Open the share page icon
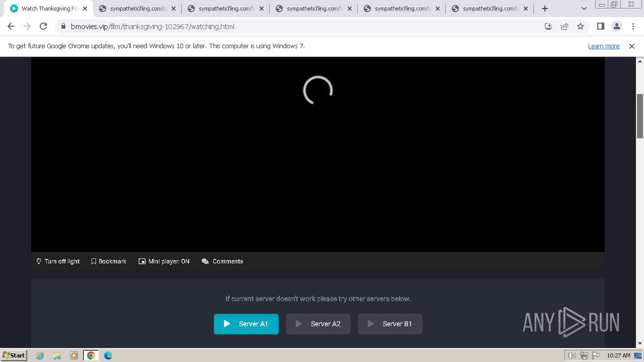Viewport: 644px width, 362px height. click(565, 26)
